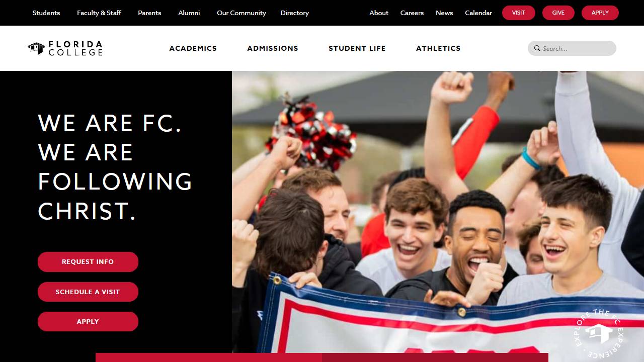Click the Request Info button
The height and width of the screenshot is (362, 644).
click(88, 262)
